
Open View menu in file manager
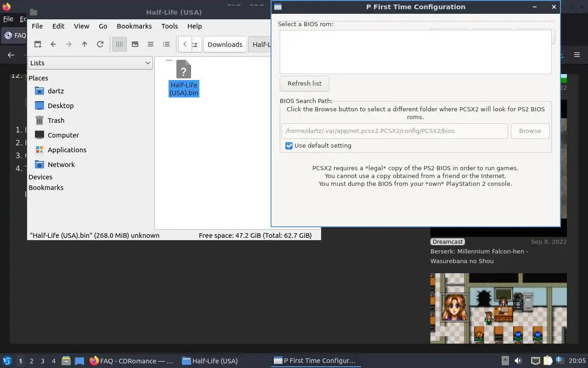tap(82, 26)
